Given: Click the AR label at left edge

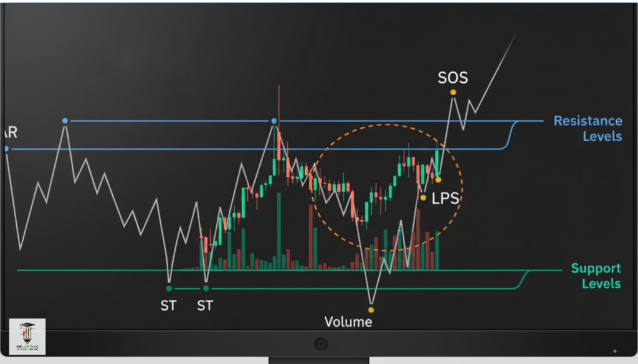Looking at the screenshot, I should click(9, 133).
